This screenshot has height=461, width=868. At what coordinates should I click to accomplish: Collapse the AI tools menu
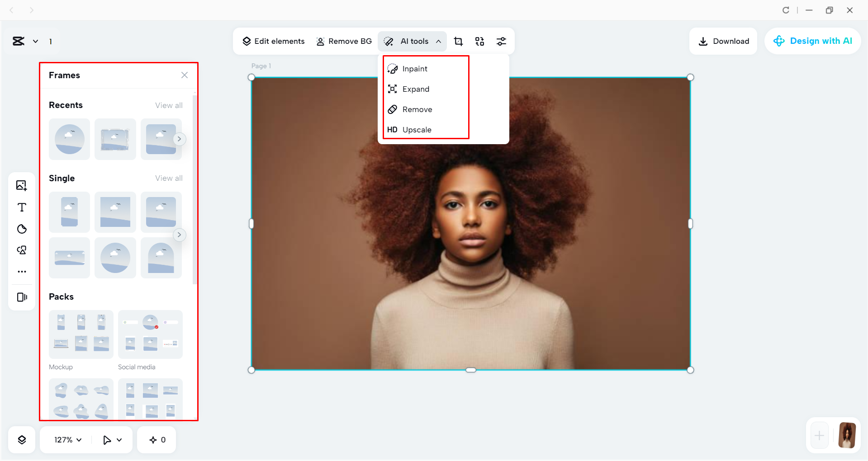pos(438,41)
